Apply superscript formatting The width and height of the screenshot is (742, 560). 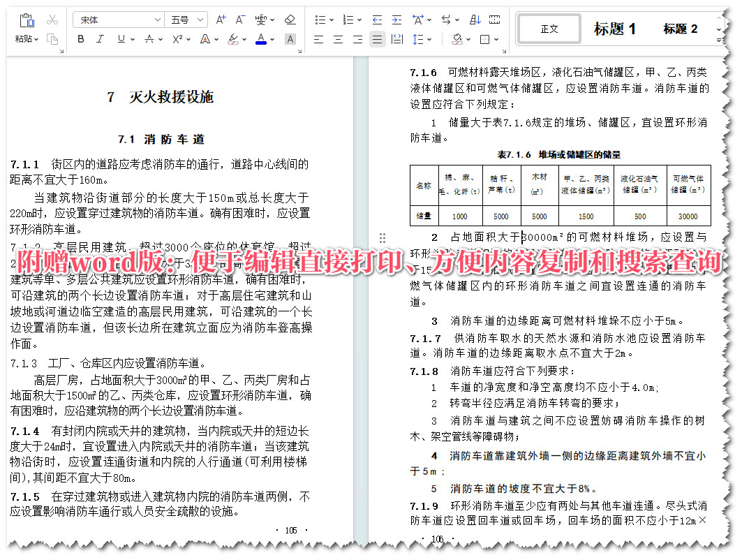[x=175, y=38]
